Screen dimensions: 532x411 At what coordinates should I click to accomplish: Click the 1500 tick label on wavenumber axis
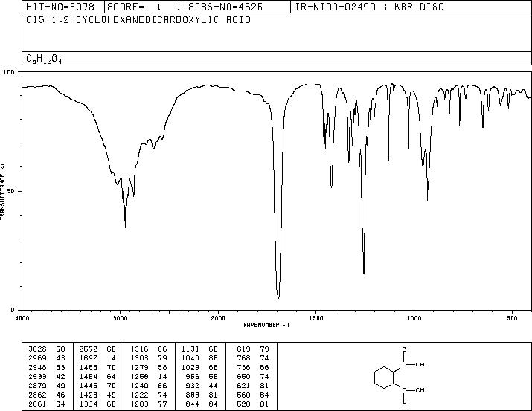tap(316, 318)
